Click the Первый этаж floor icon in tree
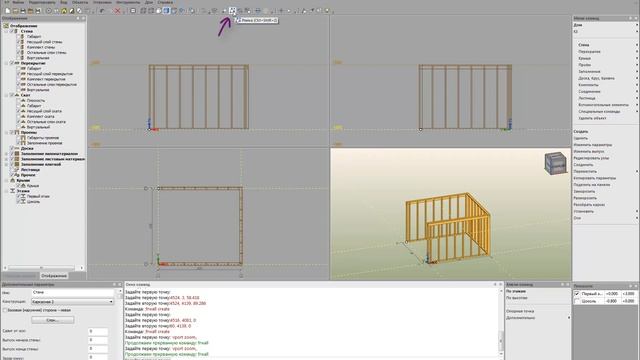640x360 pixels. click(x=23, y=196)
